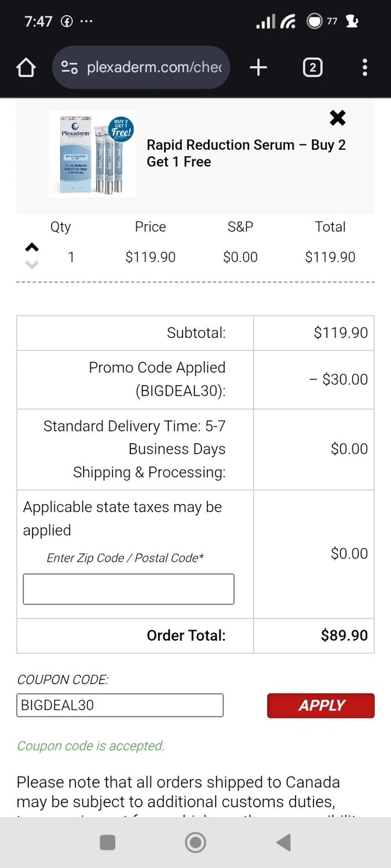The width and height of the screenshot is (391, 868).
Task: Tap the Android home circle button
Action: [x=195, y=843]
